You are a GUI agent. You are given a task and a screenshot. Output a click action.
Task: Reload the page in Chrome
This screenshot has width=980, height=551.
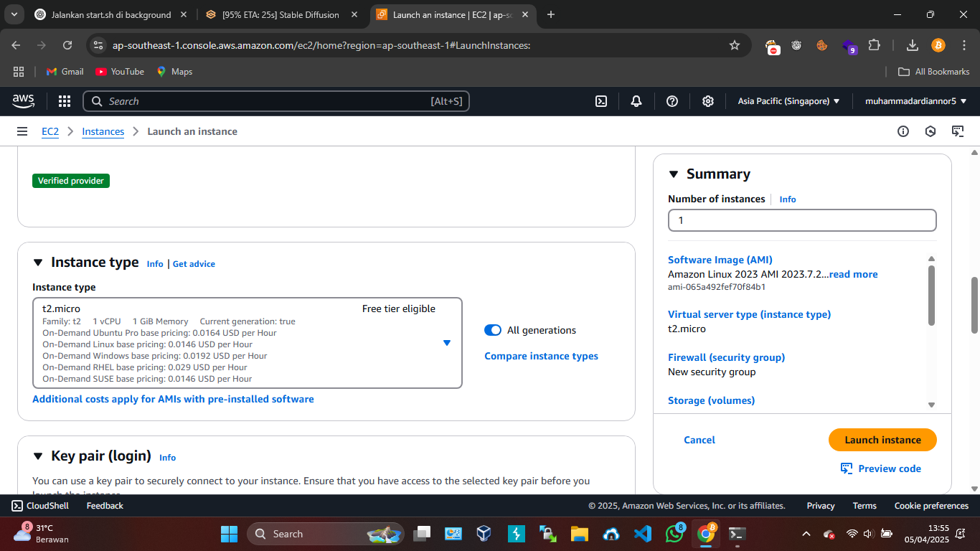pos(67,45)
